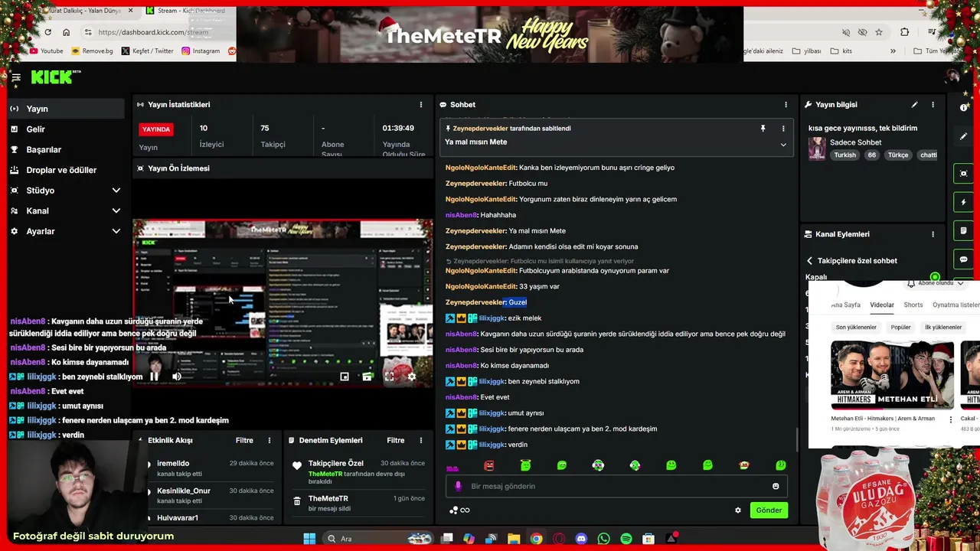Unpin the pinned chat message
This screenshot has height=551, width=980.
pos(763,129)
